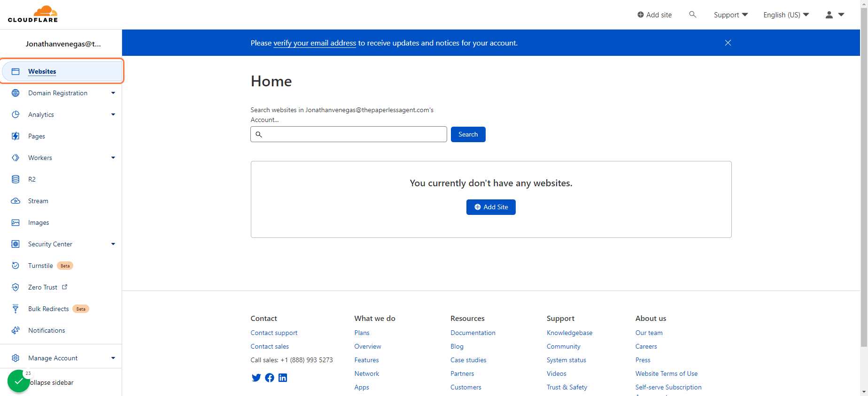
Task: Click the search magnifier icon in header
Action: (x=692, y=15)
